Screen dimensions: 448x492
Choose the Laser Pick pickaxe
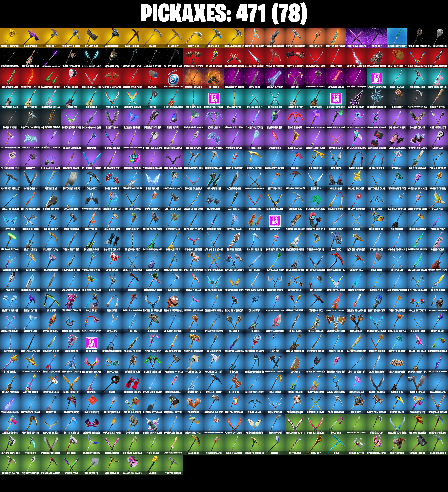214,38
